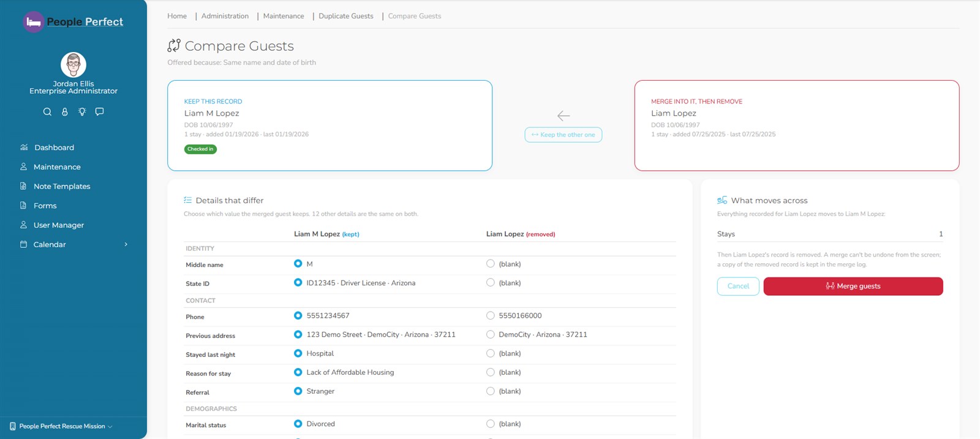Click the Calendar icon in the sidebar
Viewport: 980px width, 439px height.
click(x=24, y=244)
